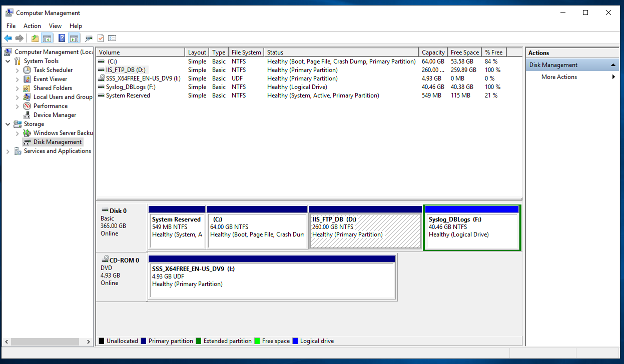
Task: Click the Forward arrow toolbar icon
Action: (x=20, y=38)
